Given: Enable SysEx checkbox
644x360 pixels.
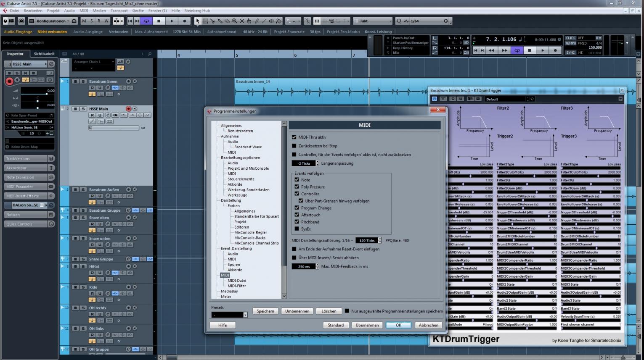Looking at the screenshot, I should 297,229.
